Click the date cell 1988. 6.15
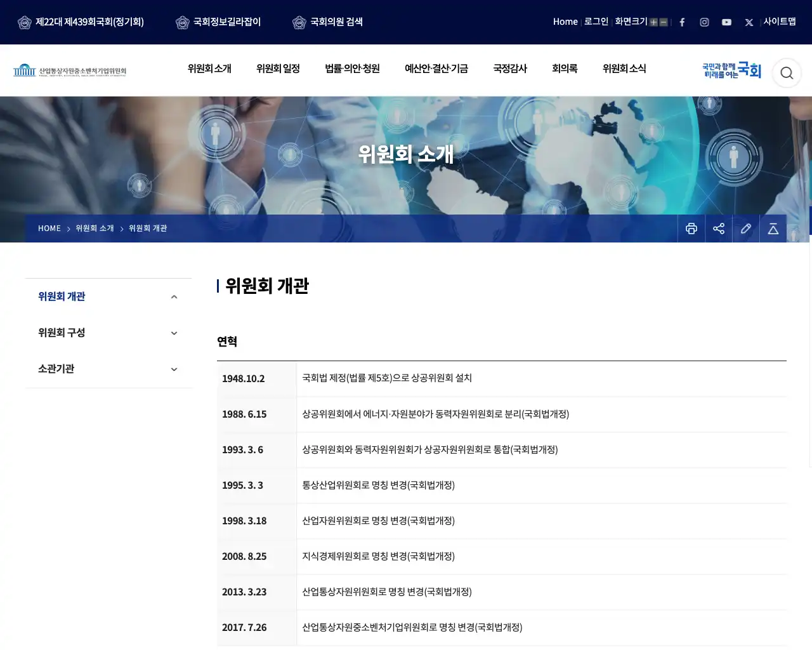 (256, 415)
